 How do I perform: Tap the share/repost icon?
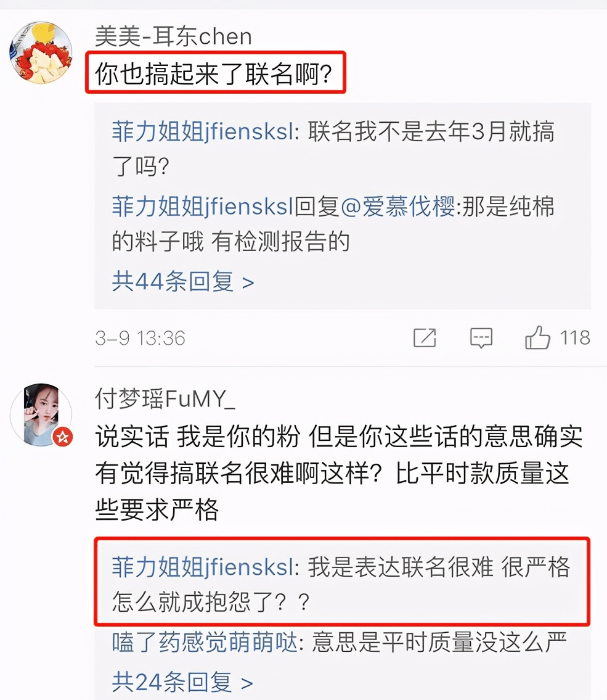coord(425,337)
